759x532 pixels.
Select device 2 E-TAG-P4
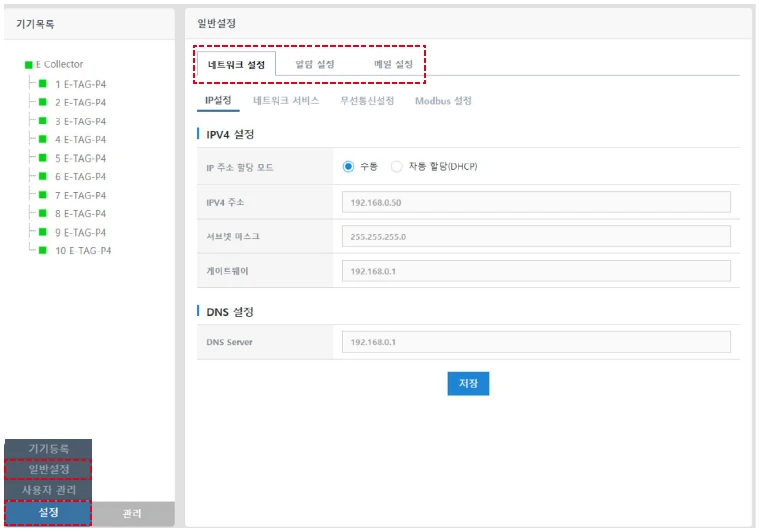[80, 103]
